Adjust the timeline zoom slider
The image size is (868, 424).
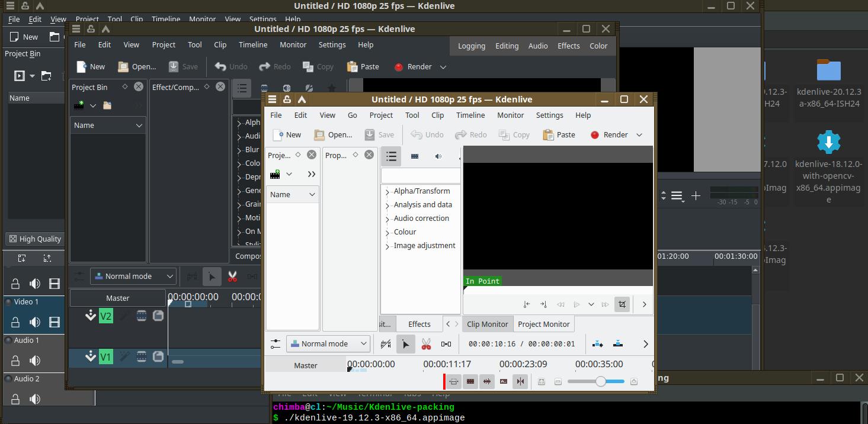pyautogui.click(x=600, y=382)
